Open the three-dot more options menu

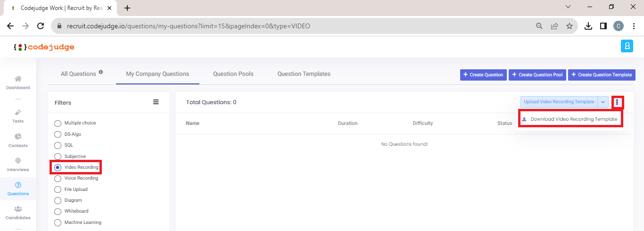click(x=618, y=102)
